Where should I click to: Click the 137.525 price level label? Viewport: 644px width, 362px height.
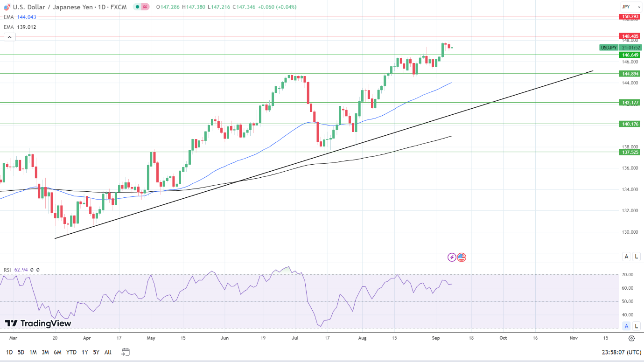tap(630, 152)
